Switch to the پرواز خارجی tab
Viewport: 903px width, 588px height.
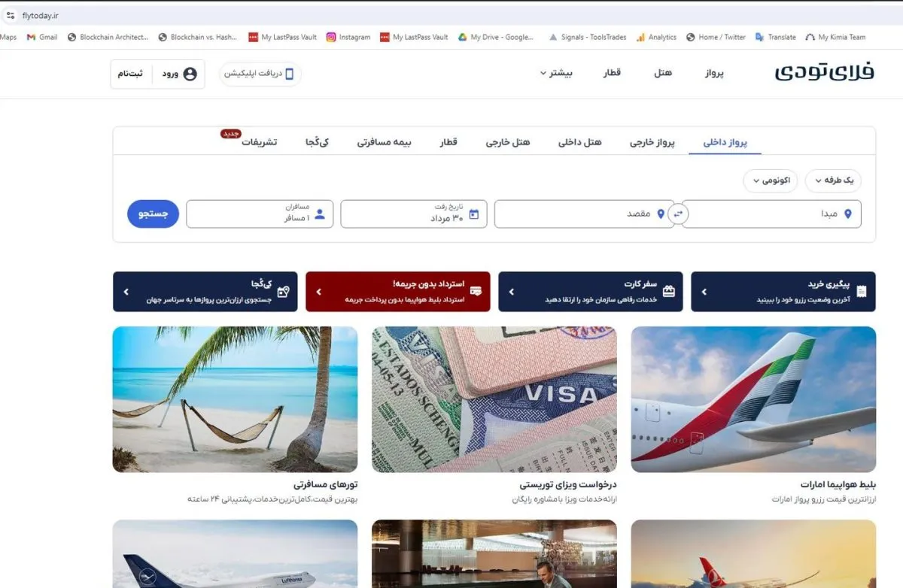pyautogui.click(x=652, y=142)
